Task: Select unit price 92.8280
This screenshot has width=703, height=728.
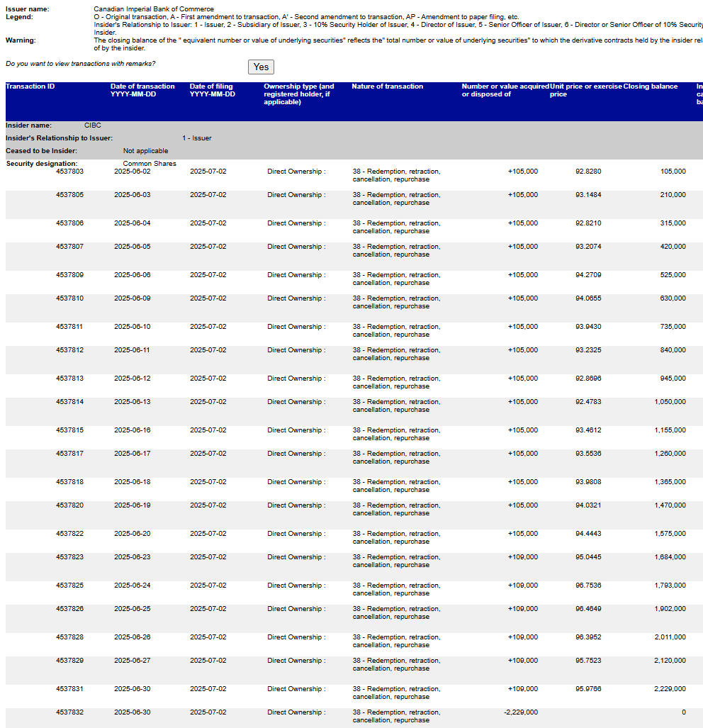Action: pyautogui.click(x=588, y=172)
